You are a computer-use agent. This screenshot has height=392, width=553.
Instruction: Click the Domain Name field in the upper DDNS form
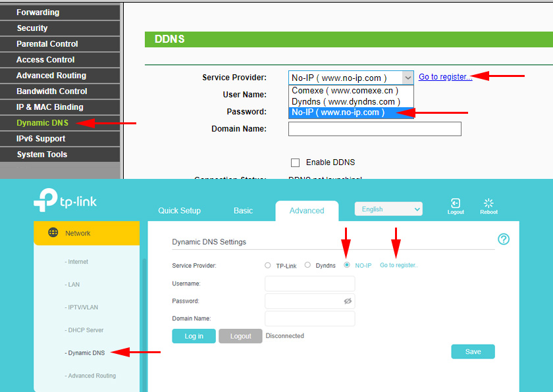[375, 129]
